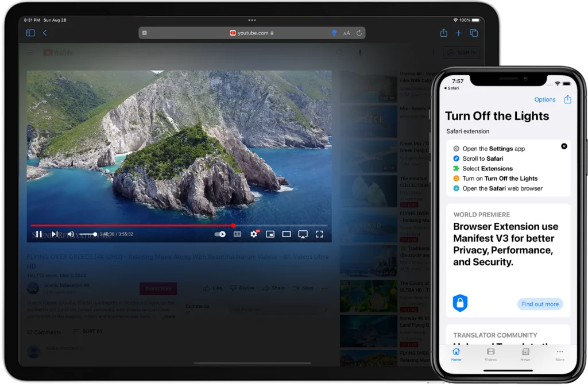
Task: Click 'Scroll to Safari' instruction row
Action: pyautogui.click(x=478, y=158)
